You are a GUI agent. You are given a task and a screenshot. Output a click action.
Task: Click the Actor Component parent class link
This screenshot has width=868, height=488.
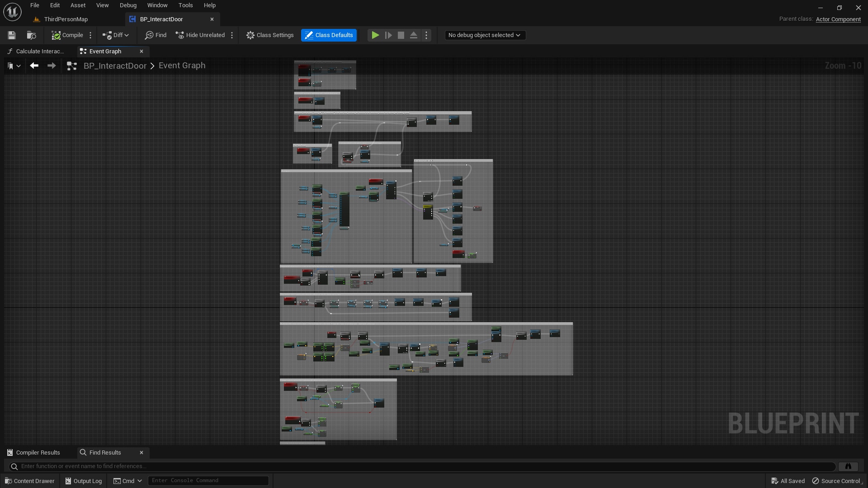[x=838, y=19]
